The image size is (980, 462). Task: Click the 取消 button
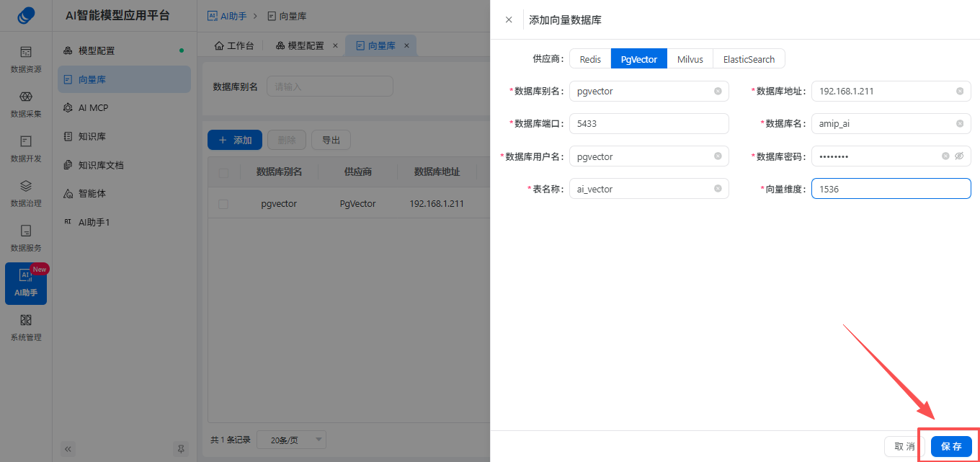904,446
